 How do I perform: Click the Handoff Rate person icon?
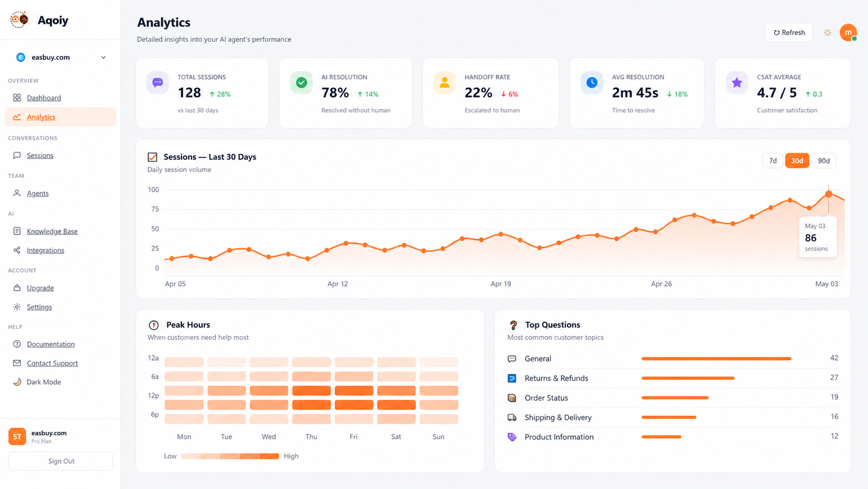[x=444, y=83]
